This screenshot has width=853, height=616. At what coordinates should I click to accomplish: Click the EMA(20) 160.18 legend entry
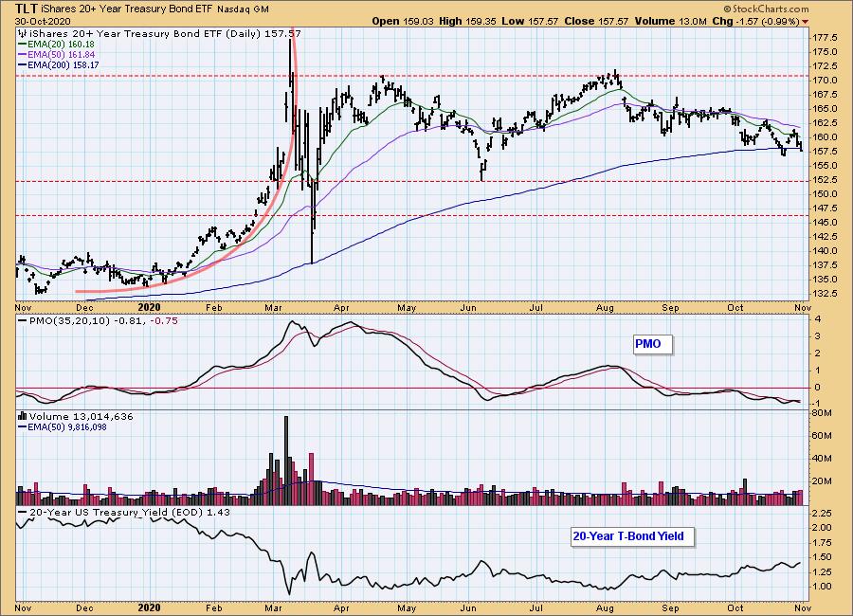coord(56,45)
